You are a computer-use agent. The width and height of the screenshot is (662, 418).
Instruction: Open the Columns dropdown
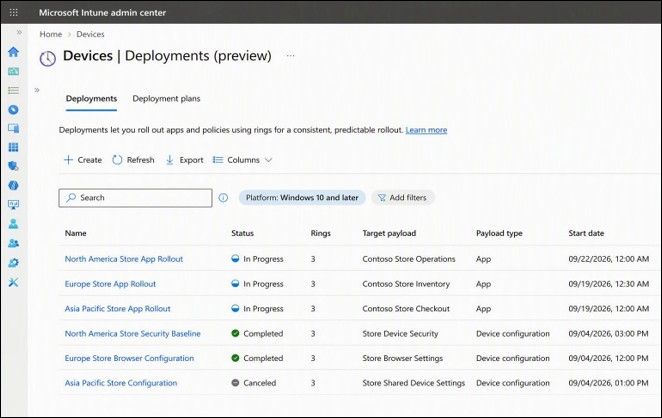(242, 160)
